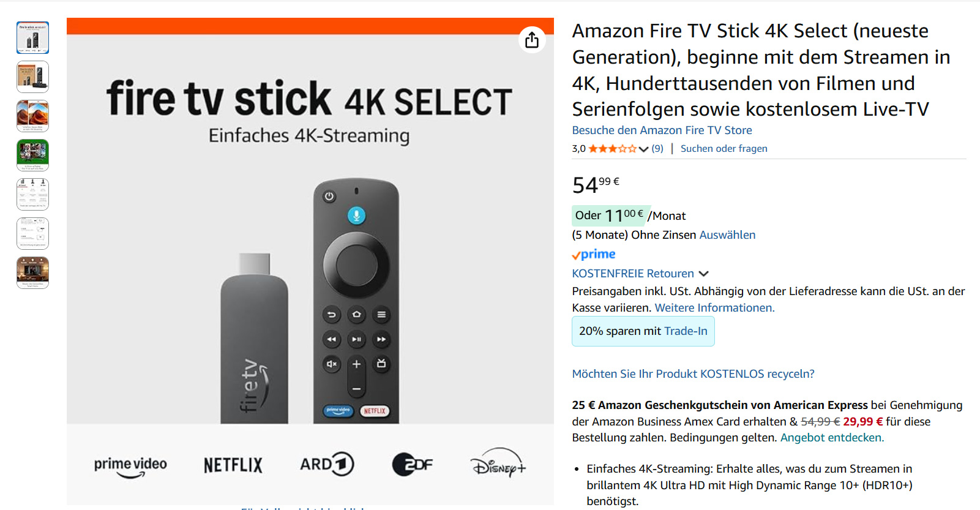Click the star rating stars
This screenshot has width=980, height=510.
pyautogui.click(x=612, y=149)
